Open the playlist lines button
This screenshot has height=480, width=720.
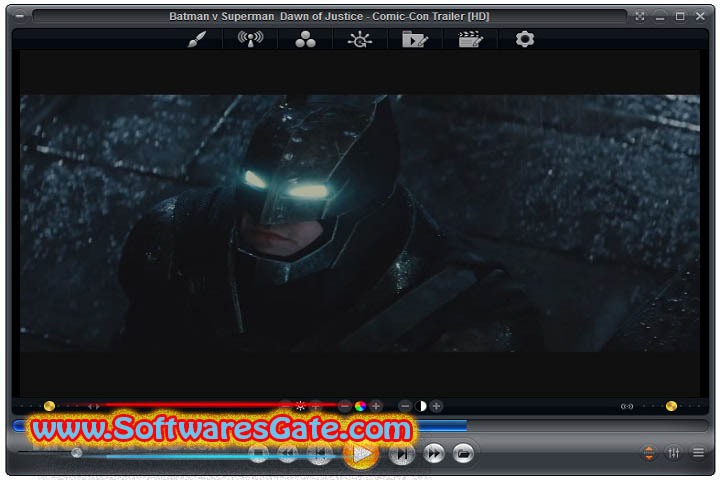698,453
